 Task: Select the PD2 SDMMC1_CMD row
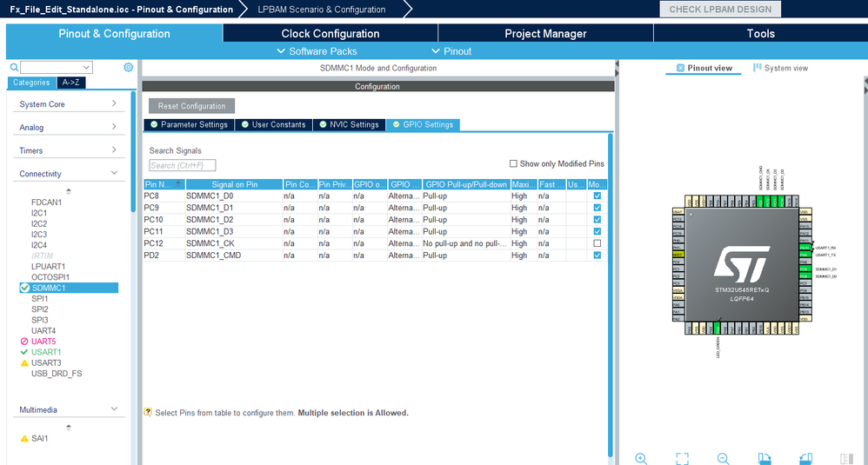point(376,255)
